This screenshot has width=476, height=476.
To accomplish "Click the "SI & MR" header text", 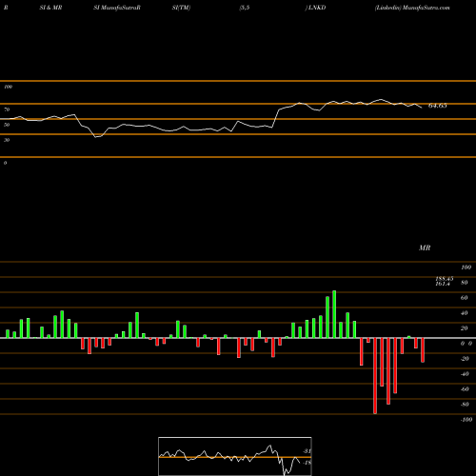I will [50, 8].
